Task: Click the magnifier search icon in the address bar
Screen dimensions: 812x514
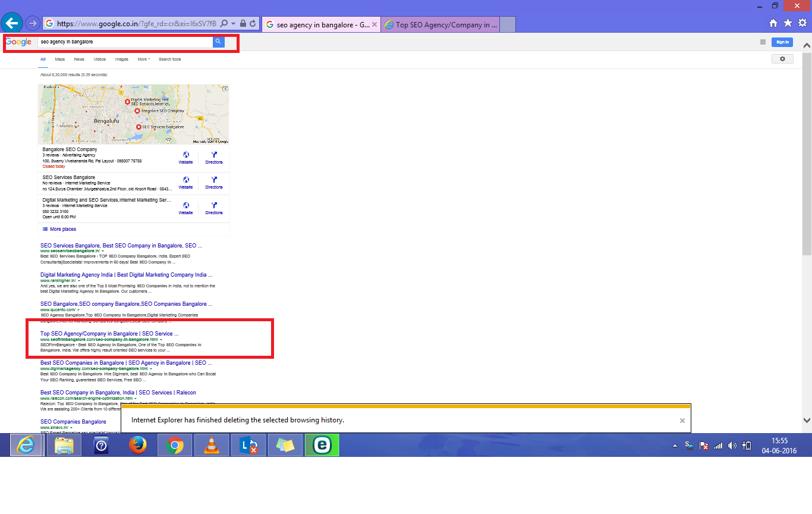Action: tap(224, 24)
